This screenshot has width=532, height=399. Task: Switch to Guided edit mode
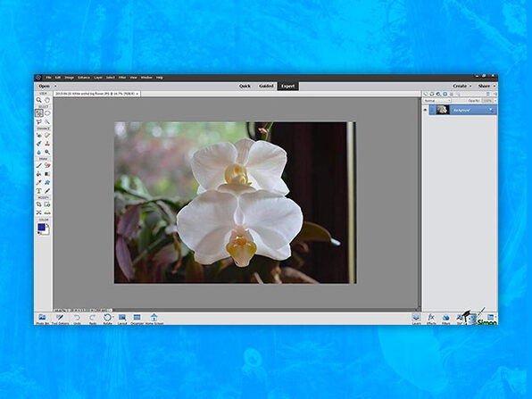coord(266,87)
